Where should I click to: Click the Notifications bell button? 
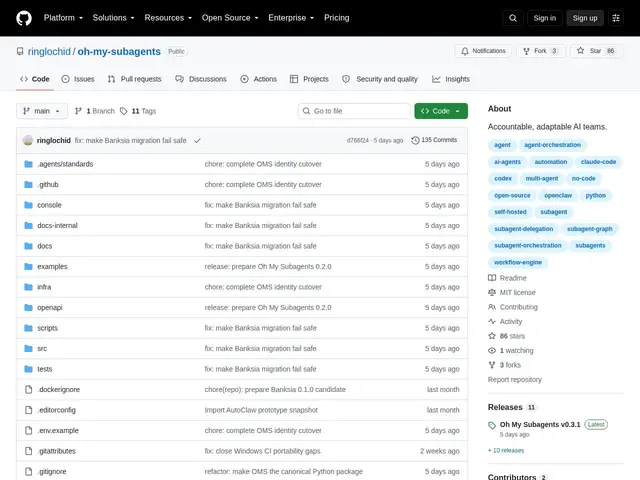pyautogui.click(x=483, y=51)
